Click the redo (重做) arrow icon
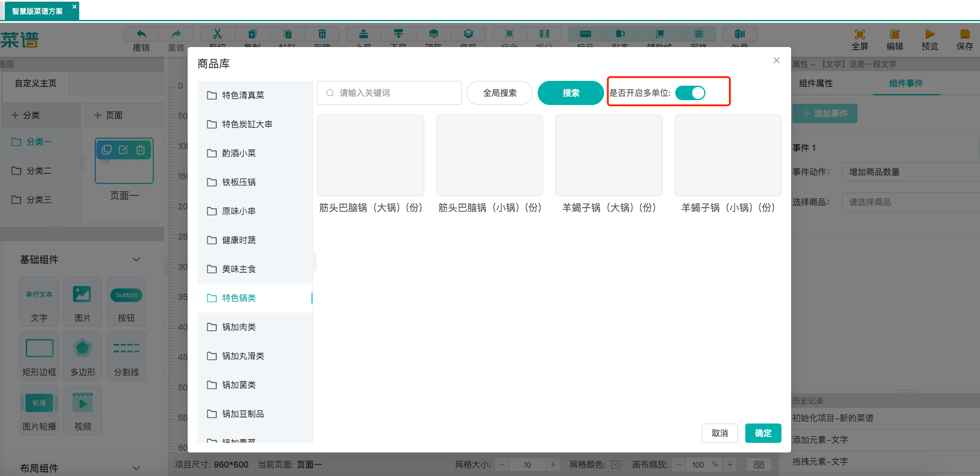 coord(176,34)
